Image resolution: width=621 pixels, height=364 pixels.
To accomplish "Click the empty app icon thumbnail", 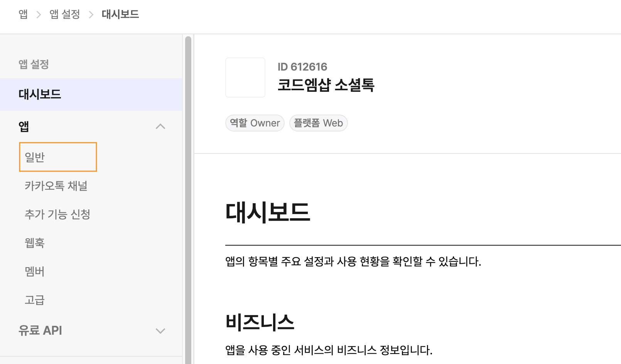I will (x=245, y=78).
